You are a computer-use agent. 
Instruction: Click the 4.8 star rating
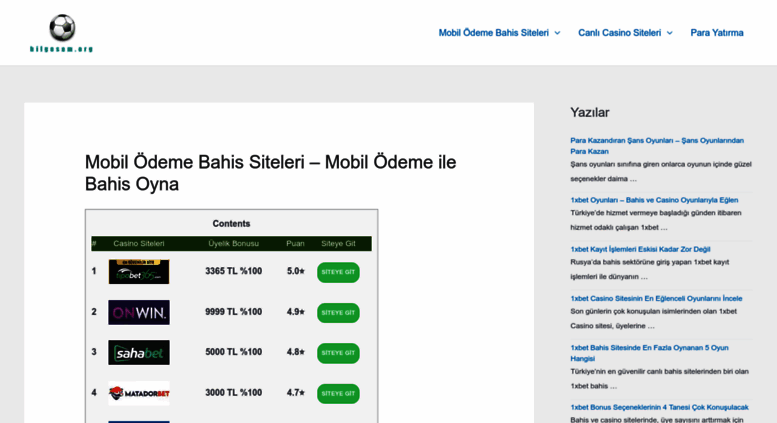point(295,352)
